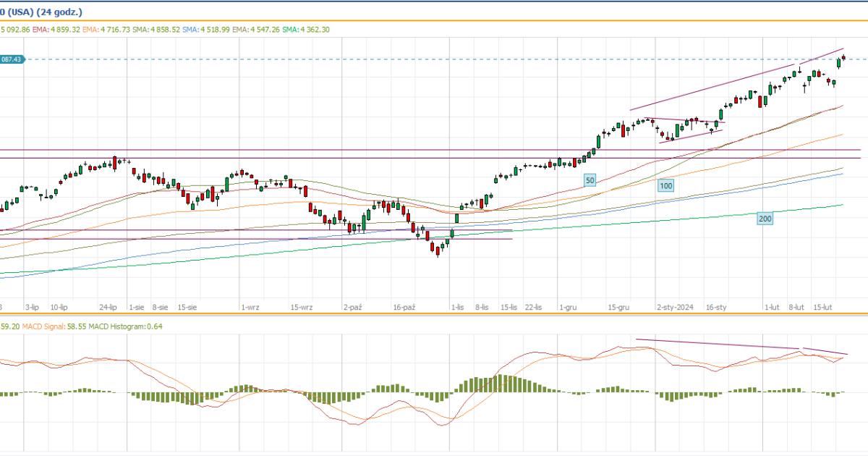Viewport: 868px width, 456px height.
Task: Click the 16-paź date on time axis
Action: 404,308
